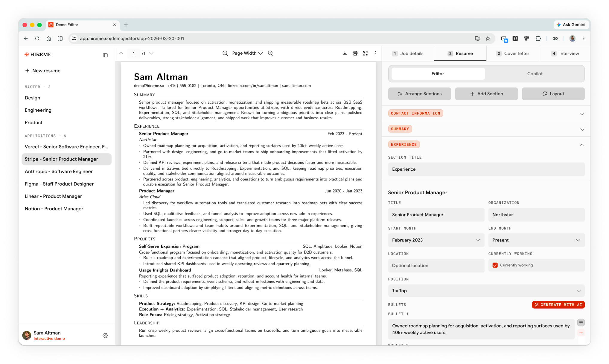Click the print icon in preview toolbar
Screen dimensions: 609x364
[x=355, y=53]
